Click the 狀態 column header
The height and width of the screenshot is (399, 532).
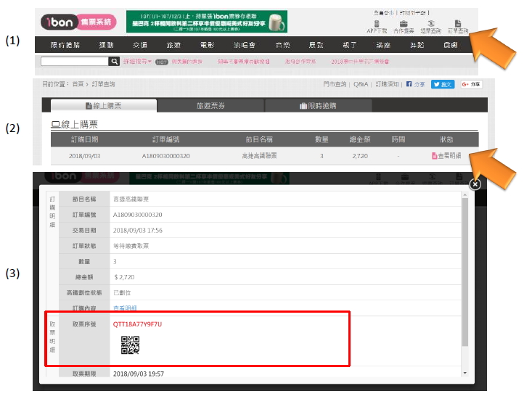coord(446,139)
